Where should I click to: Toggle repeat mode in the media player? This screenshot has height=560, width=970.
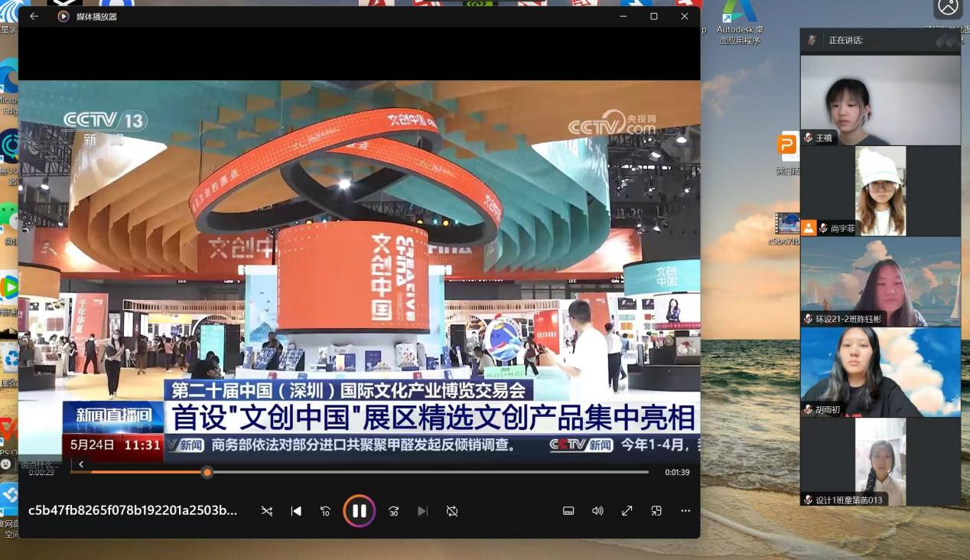click(452, 511)
